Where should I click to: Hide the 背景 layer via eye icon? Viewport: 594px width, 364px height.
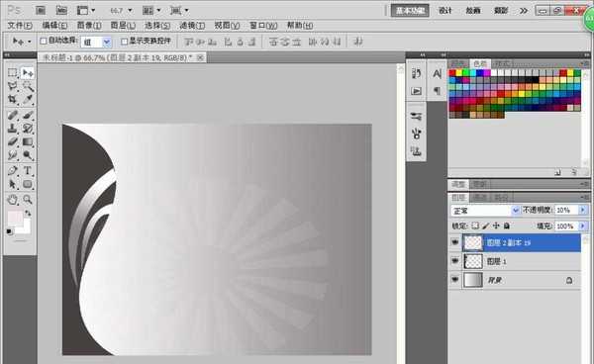coord(455,280)
